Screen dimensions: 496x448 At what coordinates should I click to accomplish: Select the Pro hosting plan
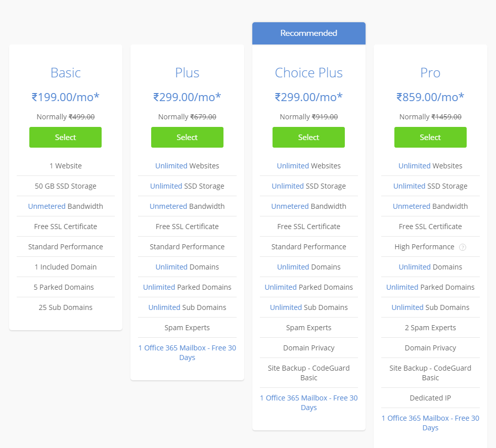tap(430, 138)
